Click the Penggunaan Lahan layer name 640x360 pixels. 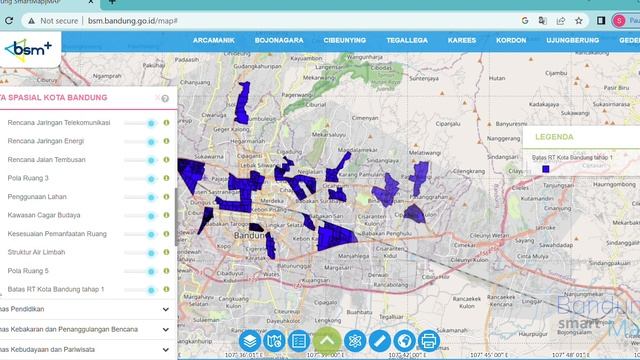pyautogui.click(x=37, y=197)
